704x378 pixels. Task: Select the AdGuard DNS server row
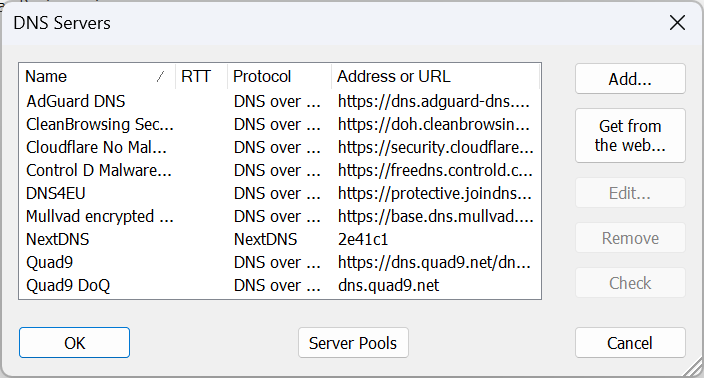[x=280, y=101]
